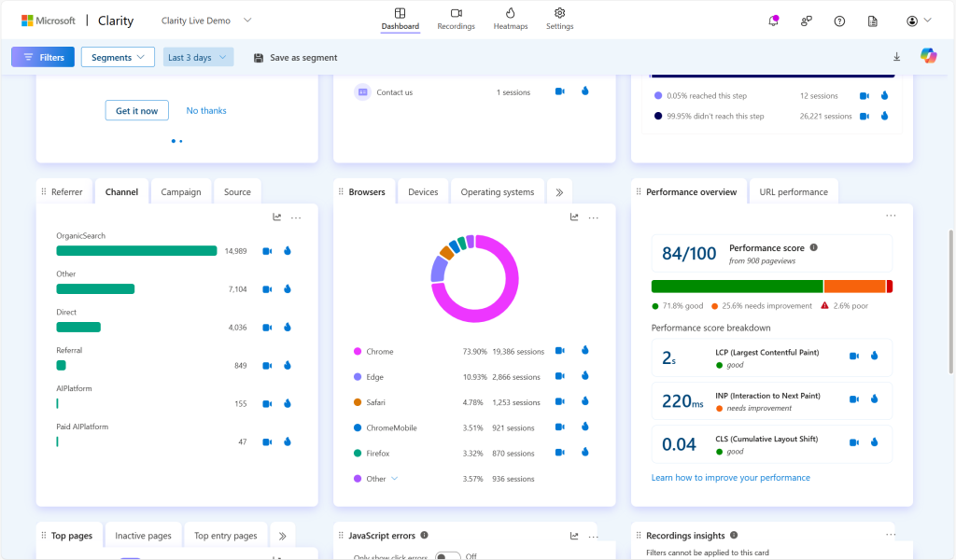Open Learn how to improve performance link
Screen dimensions: 956x560
[x=730, y=478]
